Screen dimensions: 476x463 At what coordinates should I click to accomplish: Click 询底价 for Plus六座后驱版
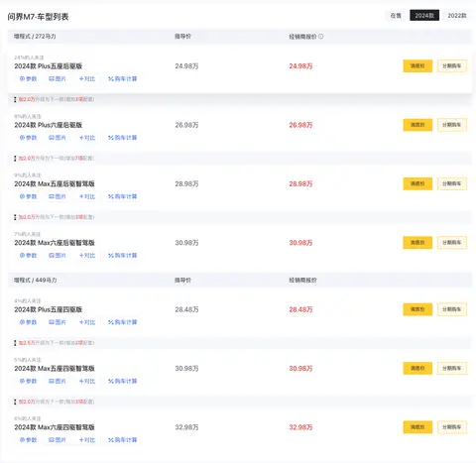[417, 125]
